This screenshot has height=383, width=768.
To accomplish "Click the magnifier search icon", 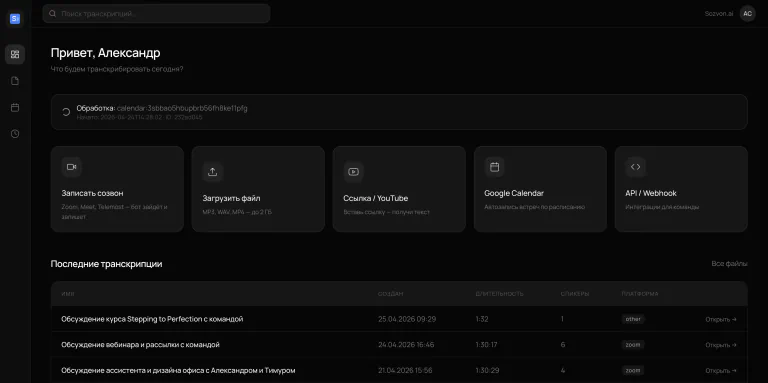I will pyautogui.click(x=53, y=14).
